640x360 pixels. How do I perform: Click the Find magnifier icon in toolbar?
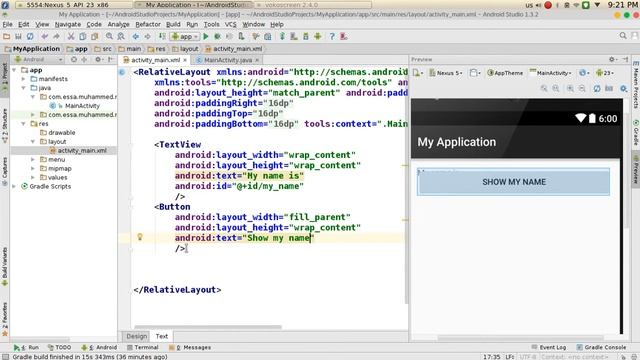pos(109,36)
